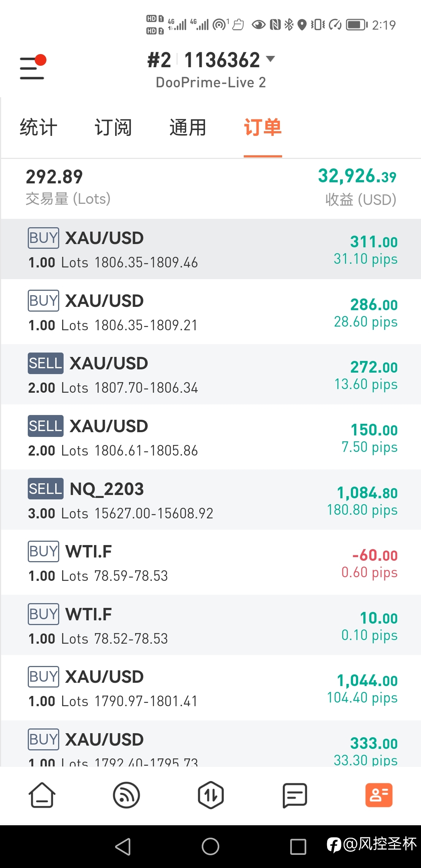
Task: Open the messages chat icon in bottom bar
Action: [x=295, y=795]
